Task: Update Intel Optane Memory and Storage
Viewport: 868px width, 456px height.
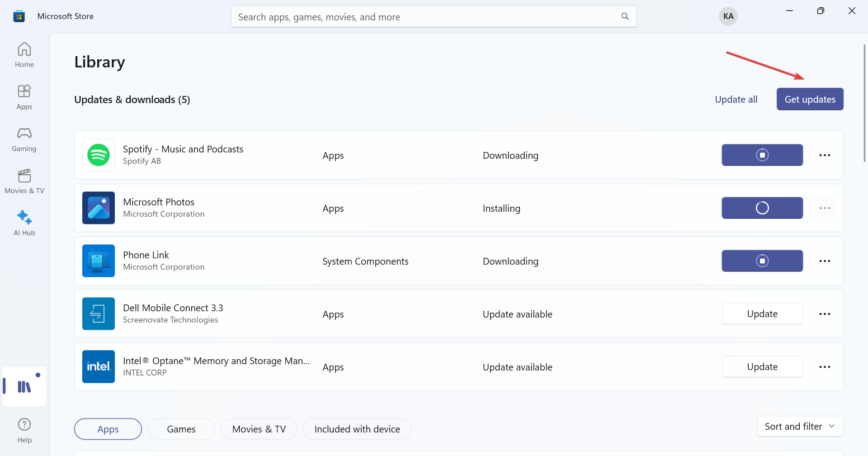Action: pos(762,367)
